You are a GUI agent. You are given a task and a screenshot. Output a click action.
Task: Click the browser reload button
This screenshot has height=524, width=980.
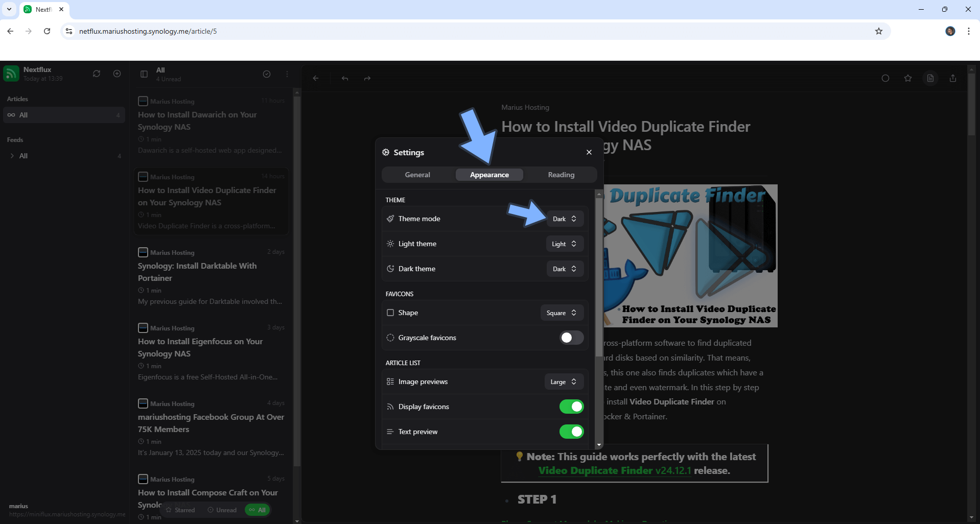click(x=47, y=31)
